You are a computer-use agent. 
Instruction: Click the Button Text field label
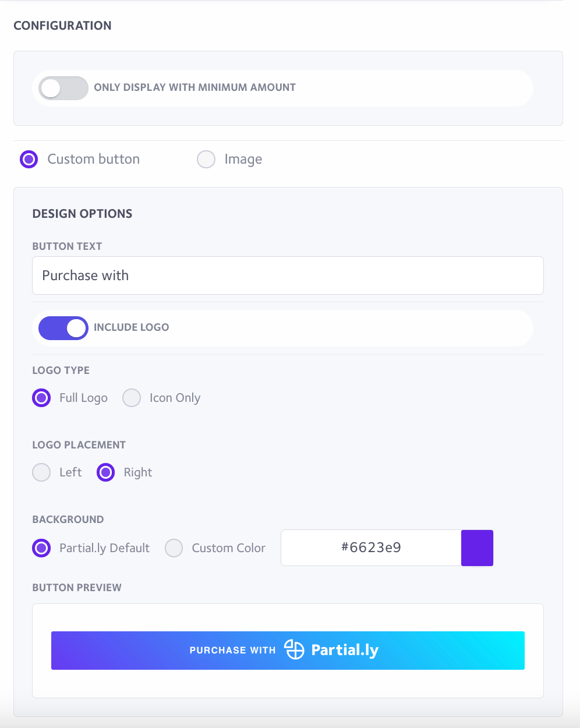pos(67,246)
